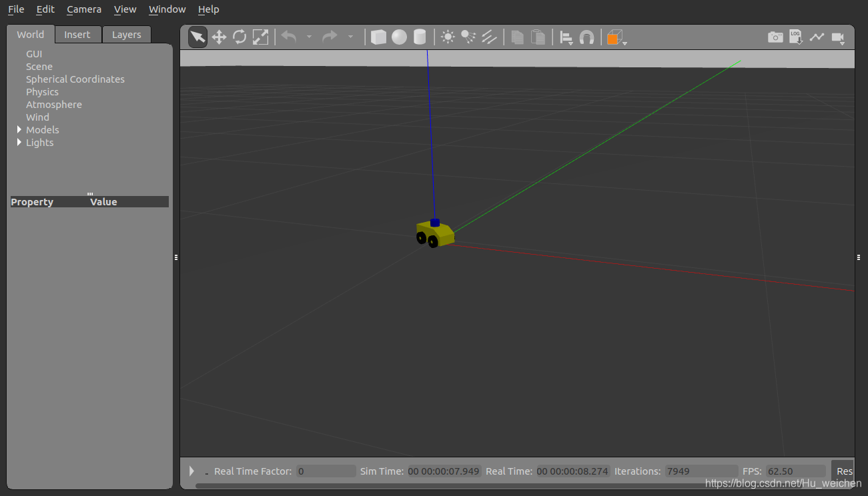
Task: Insert a Sphere shape
Action: point(399,37)
